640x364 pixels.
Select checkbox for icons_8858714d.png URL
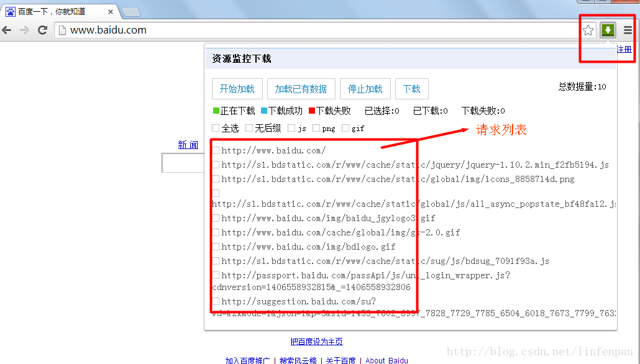[x=216, y=179]
